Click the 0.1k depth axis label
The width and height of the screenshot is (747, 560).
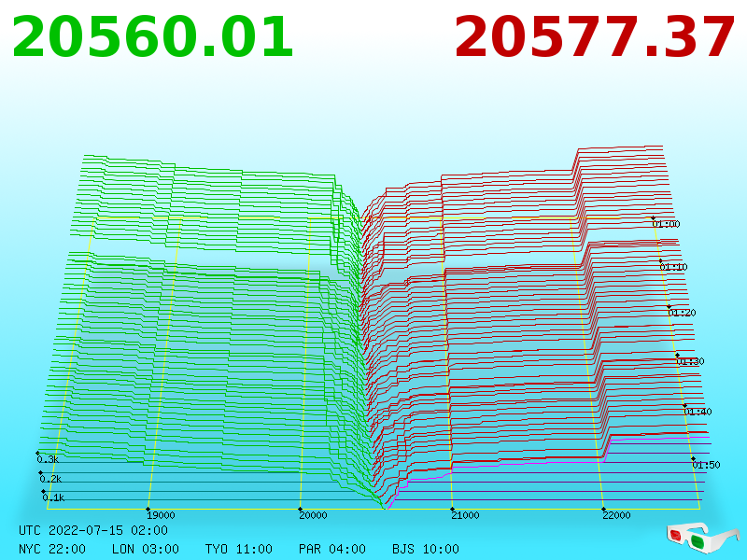[53, 498]
